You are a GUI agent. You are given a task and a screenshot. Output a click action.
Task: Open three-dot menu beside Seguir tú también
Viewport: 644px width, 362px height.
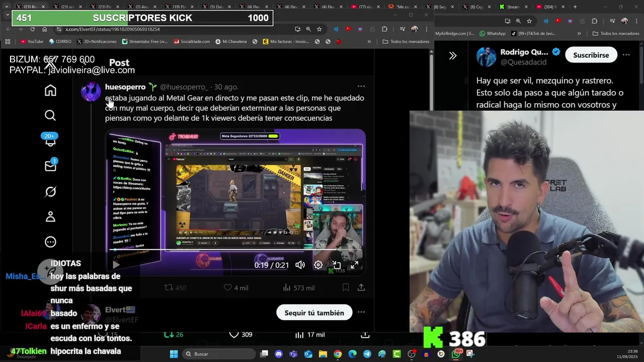(x=361, y=312)
